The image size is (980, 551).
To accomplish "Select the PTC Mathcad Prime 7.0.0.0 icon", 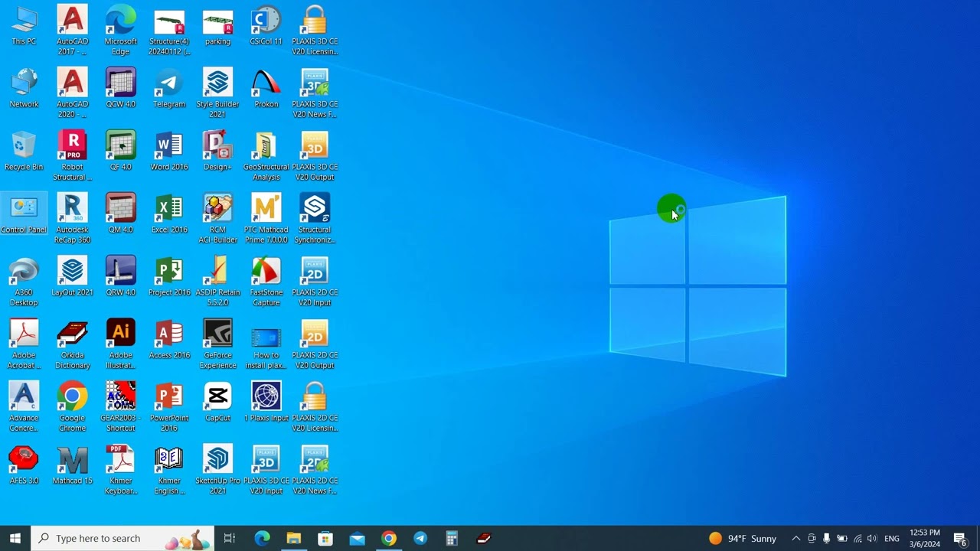I will pyautogui.click(x=266, y=219).
